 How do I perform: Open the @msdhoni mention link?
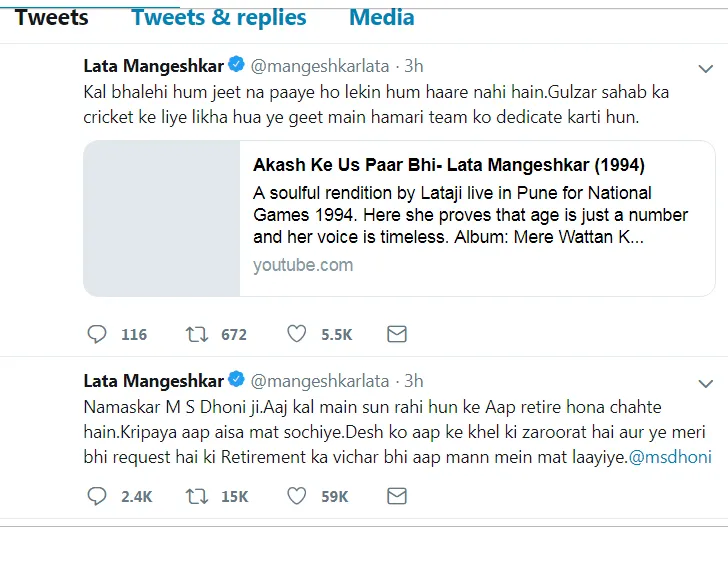tap(670, 457)
